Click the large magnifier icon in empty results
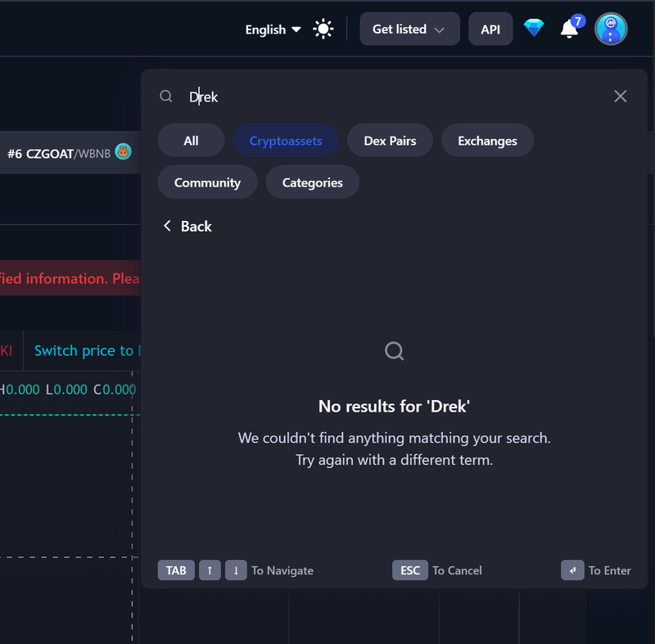Viewport: 655px width, 644px height. point(394,350)
